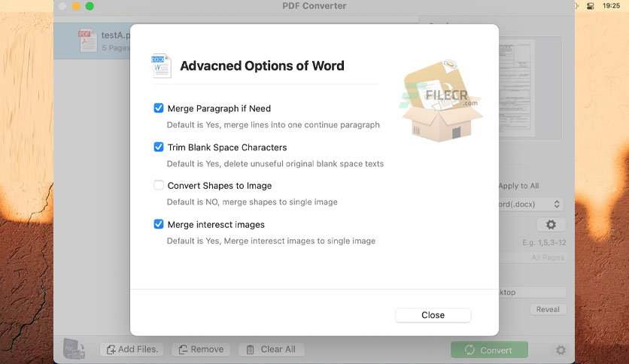629x364 pixels.
Task: Click Default is NO merge shapes description
Action: (x=252, y=202)
